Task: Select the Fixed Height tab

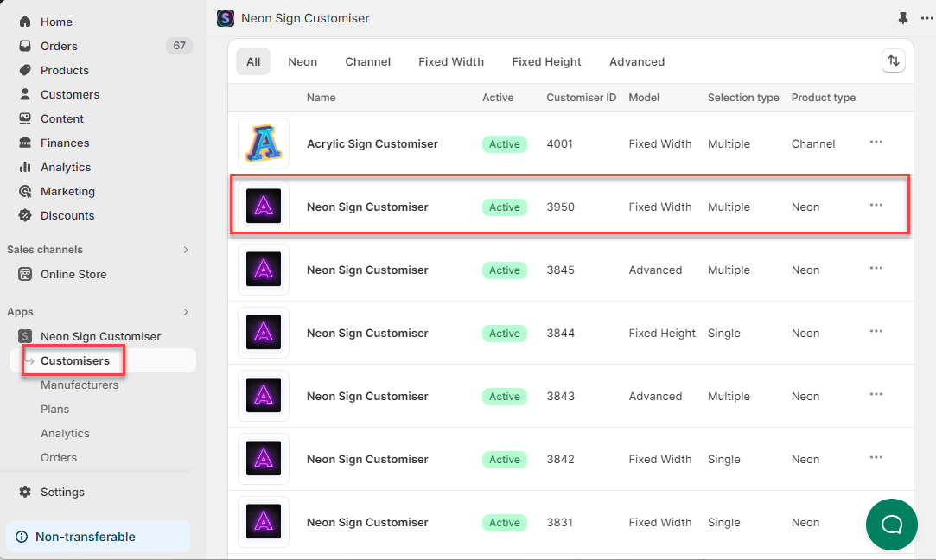Action: (546, 61)
